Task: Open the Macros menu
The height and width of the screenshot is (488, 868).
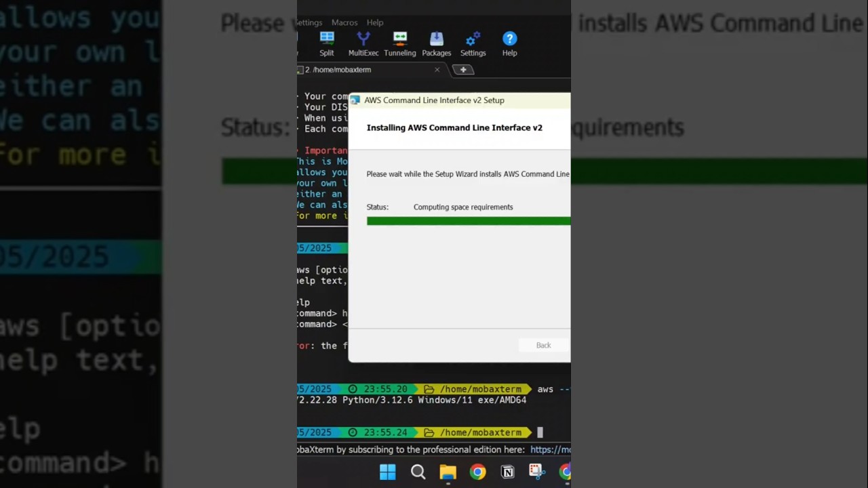Action: pyautogui.click(x=344, y=22)
